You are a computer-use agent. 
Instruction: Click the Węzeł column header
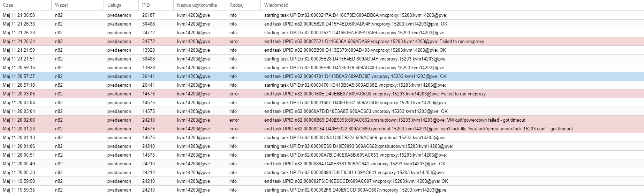61,5
